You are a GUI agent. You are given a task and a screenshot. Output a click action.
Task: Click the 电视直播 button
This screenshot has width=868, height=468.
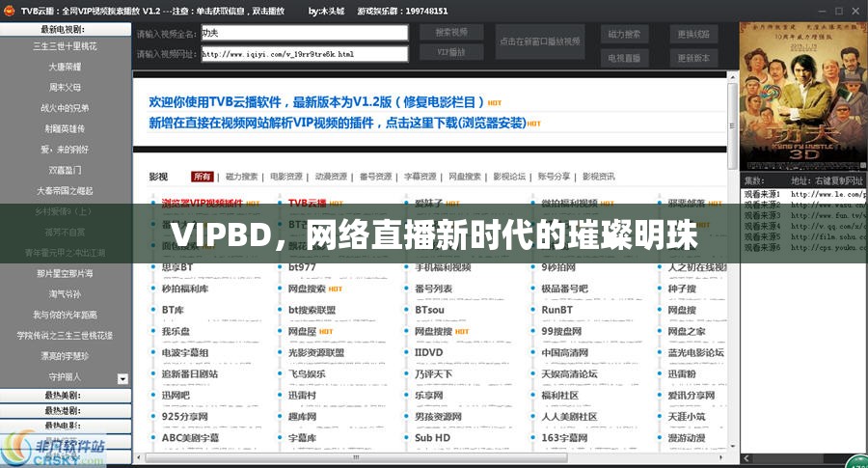(x=624, y=58)
